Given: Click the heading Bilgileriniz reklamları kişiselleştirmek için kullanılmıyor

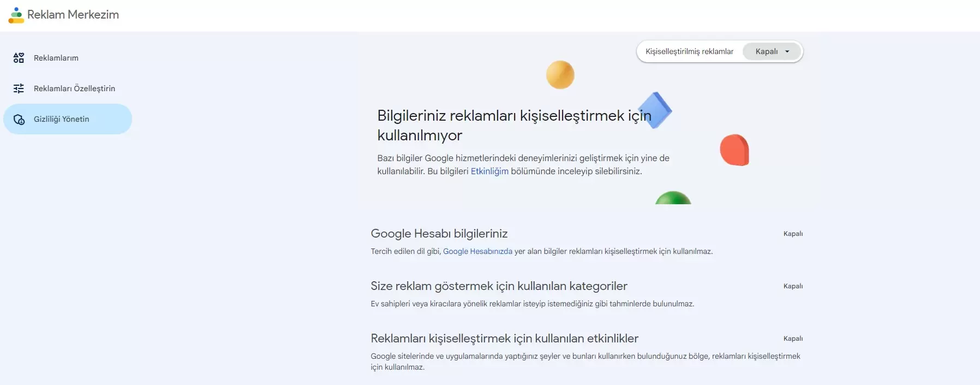Looking at the screenshot, I should tap(514, 125).
